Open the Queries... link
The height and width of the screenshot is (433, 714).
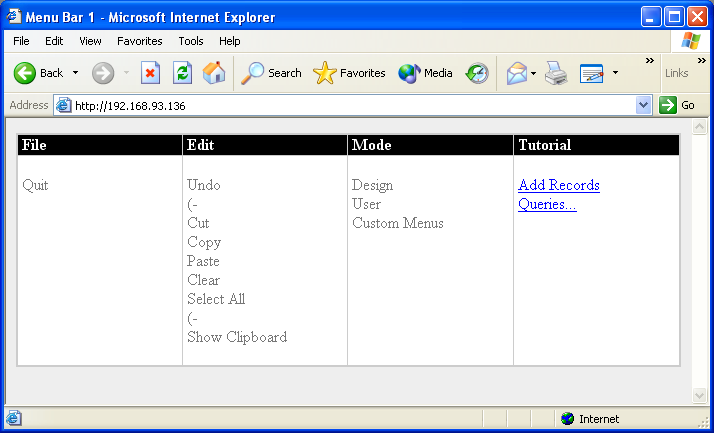(x=547, y=204)
